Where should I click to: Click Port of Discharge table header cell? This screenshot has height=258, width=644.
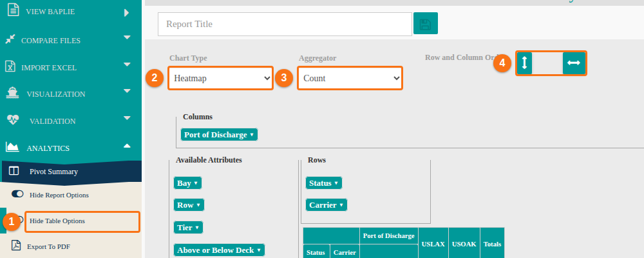(x=388, y=236)
